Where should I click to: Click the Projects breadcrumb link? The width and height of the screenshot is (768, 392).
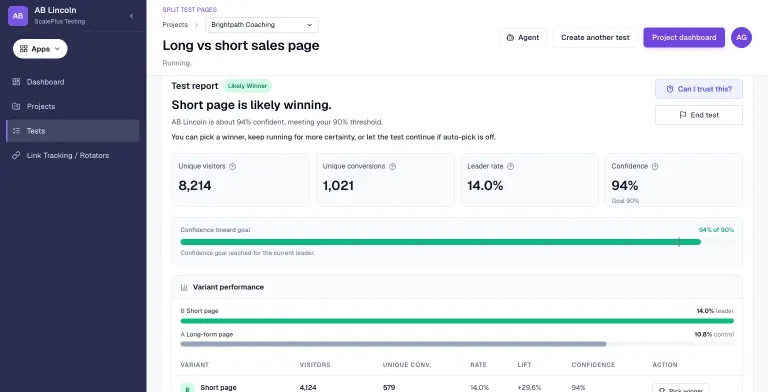[175, 24]
